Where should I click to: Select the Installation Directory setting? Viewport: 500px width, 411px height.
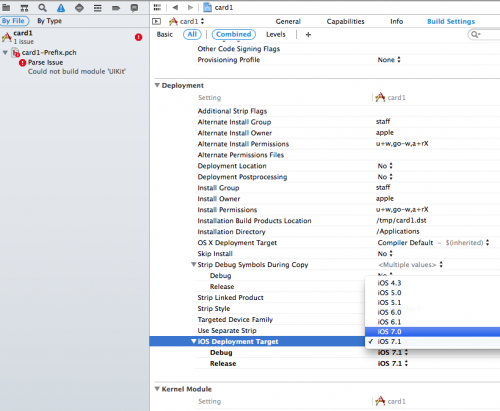pyautogui.click(x=231, y=232)
